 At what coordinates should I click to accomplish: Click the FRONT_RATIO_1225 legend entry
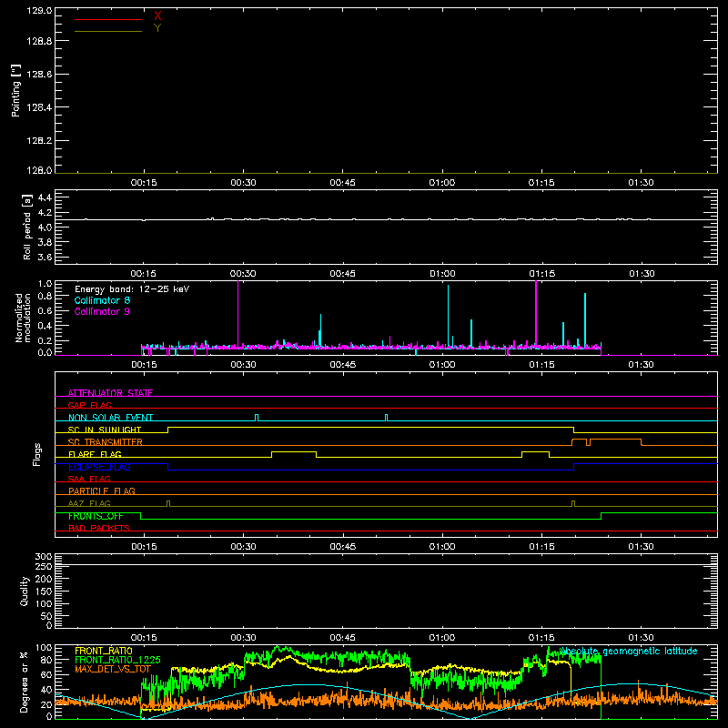(x=117, y=660)
